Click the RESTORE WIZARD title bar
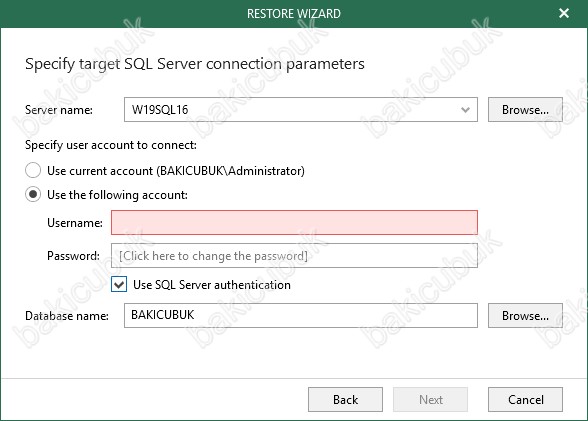The image size is (588, 421). click(294, 14)
